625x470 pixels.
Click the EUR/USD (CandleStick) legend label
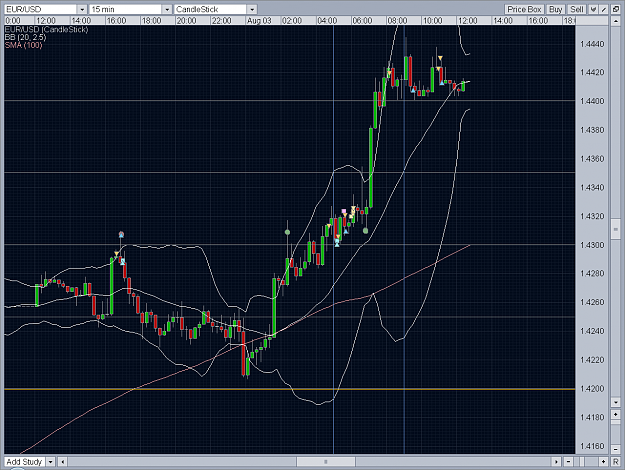tap(46, 29)
